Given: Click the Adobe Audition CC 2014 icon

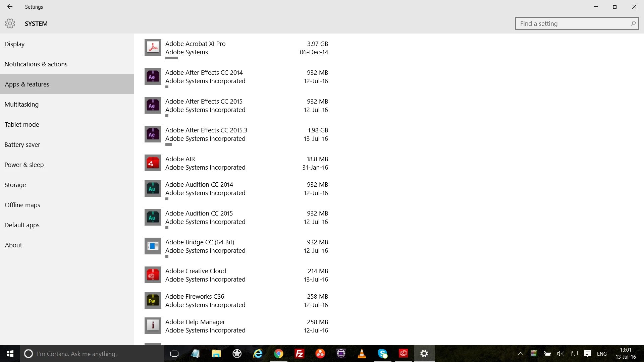Looking at the screenshot, I should (x=153, y=188).
